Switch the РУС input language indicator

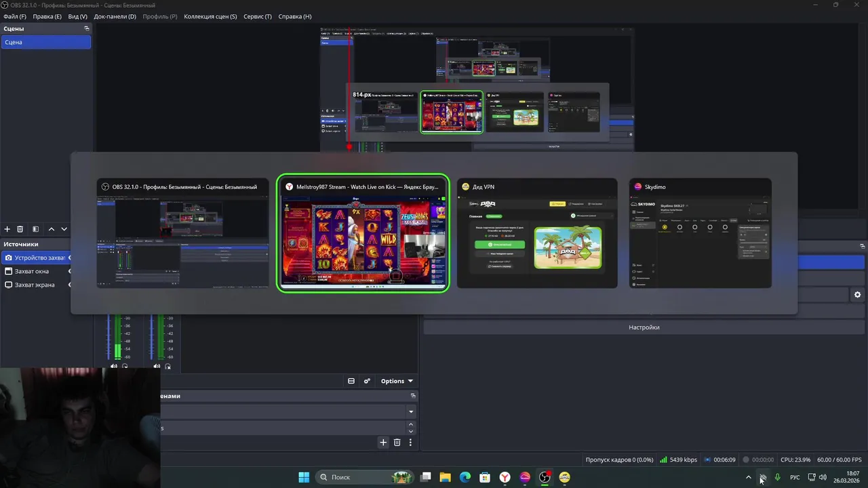coord(795,477)
